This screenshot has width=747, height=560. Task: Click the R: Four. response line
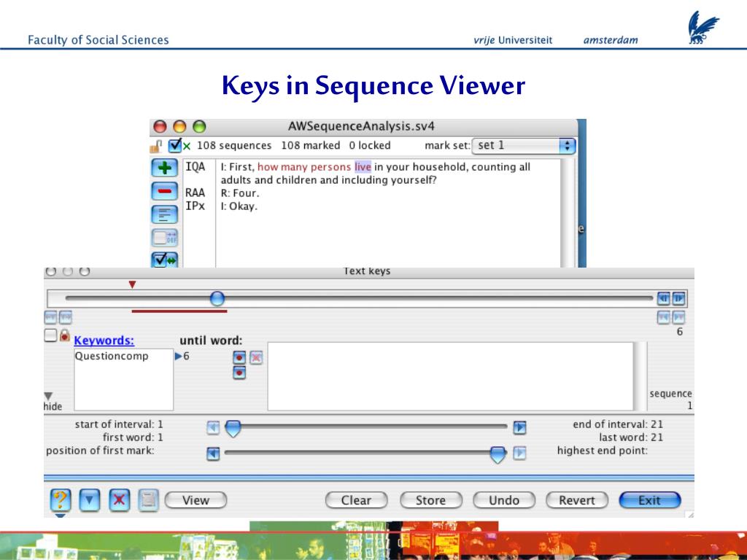(x=240, y=192)
